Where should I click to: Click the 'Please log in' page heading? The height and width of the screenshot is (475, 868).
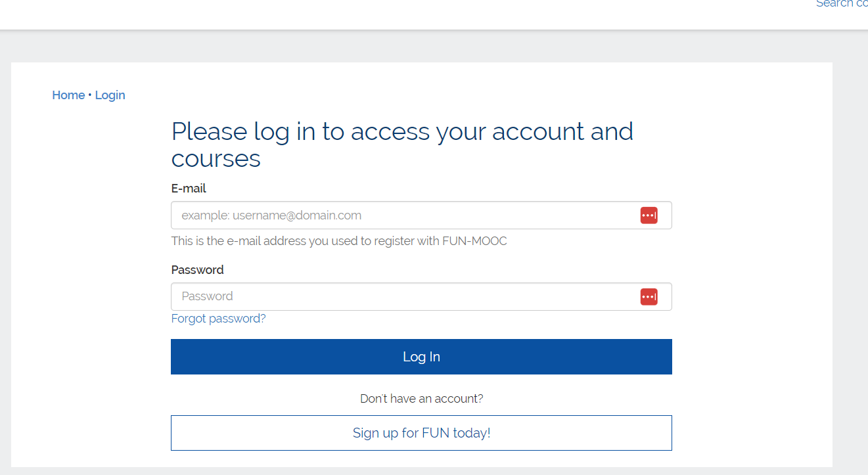(x=402, y=132)
